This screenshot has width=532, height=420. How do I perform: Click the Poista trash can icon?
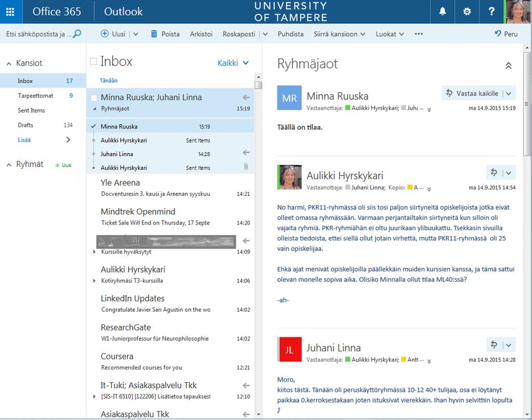point(154,34)
